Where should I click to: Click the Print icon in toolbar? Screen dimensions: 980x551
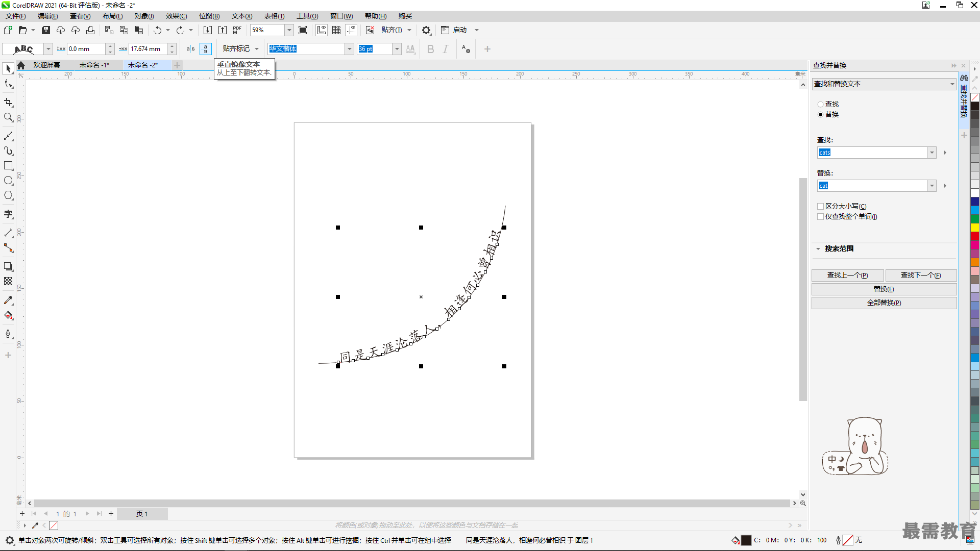pyautogui.click(x=90, y=30)
